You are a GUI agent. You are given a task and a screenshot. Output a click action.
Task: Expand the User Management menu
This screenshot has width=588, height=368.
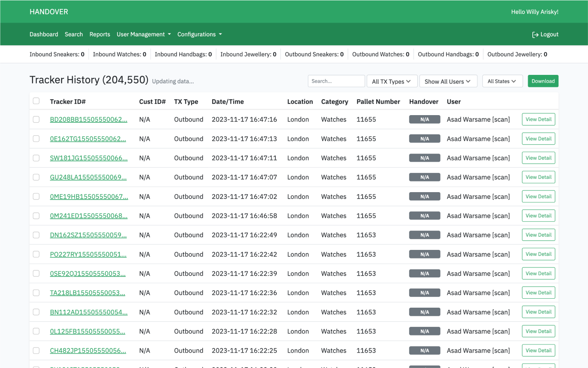144,34
